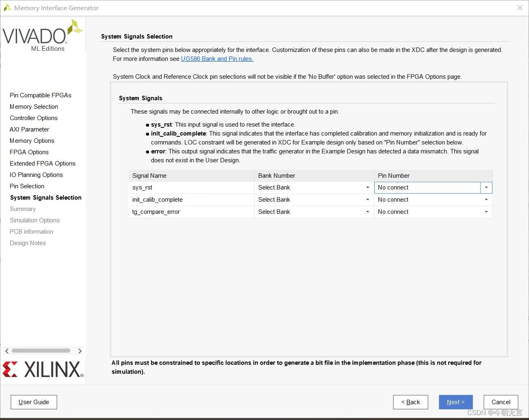Image resolution: width=529 pixels, height=420 pixels.
Task: Click the sidebar scroll left arrow
Action: (x=6, y=351)
